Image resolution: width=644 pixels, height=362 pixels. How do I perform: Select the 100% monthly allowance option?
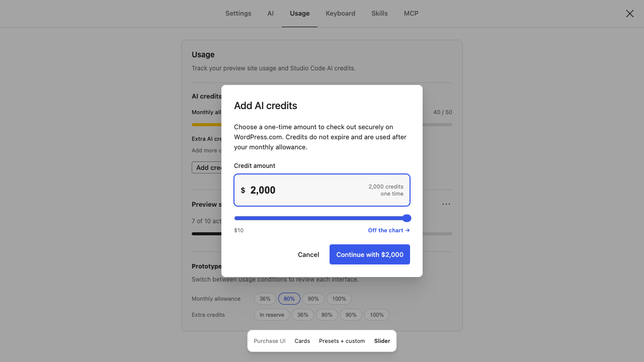point(339,299)
